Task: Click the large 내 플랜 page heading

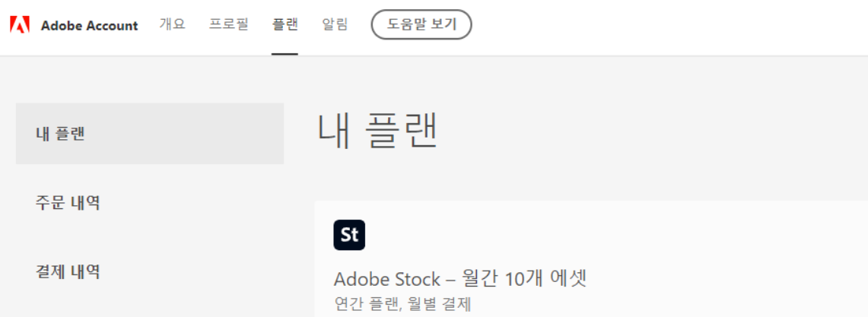Action: point(377,132)
